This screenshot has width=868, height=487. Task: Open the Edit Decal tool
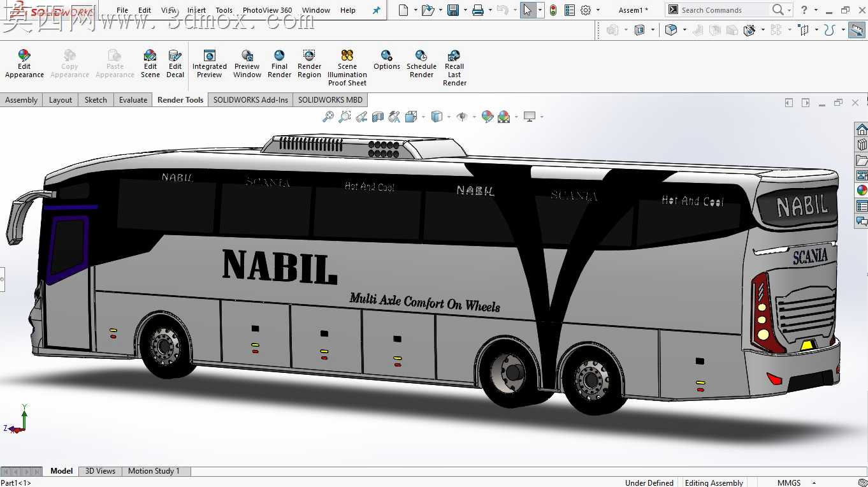pyautogui.click(x=175, y=64)
